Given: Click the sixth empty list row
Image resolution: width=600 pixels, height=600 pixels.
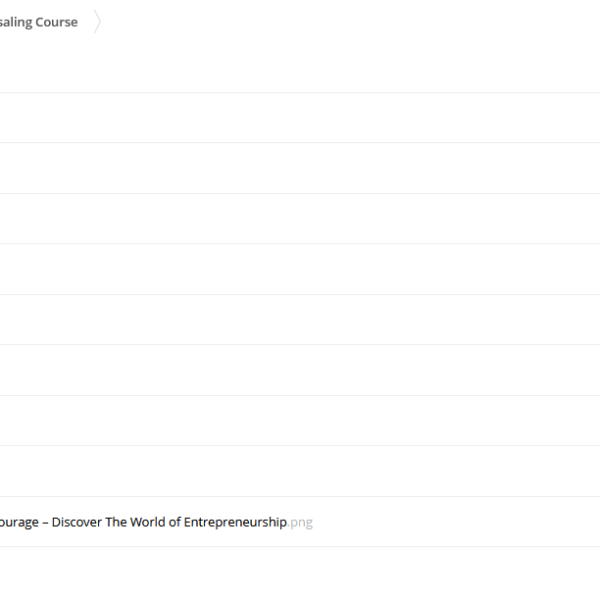Looking at the screenshot, I should pos(300,370).
